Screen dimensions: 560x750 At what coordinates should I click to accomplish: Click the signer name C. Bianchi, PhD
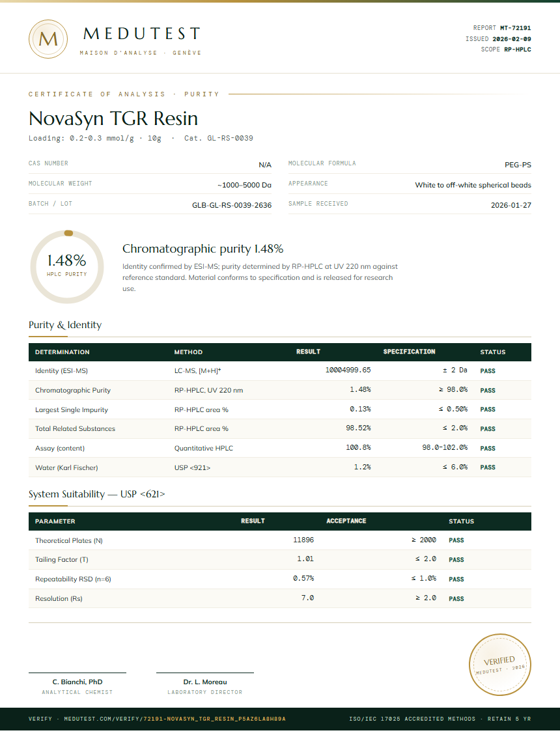pos(77,682)
